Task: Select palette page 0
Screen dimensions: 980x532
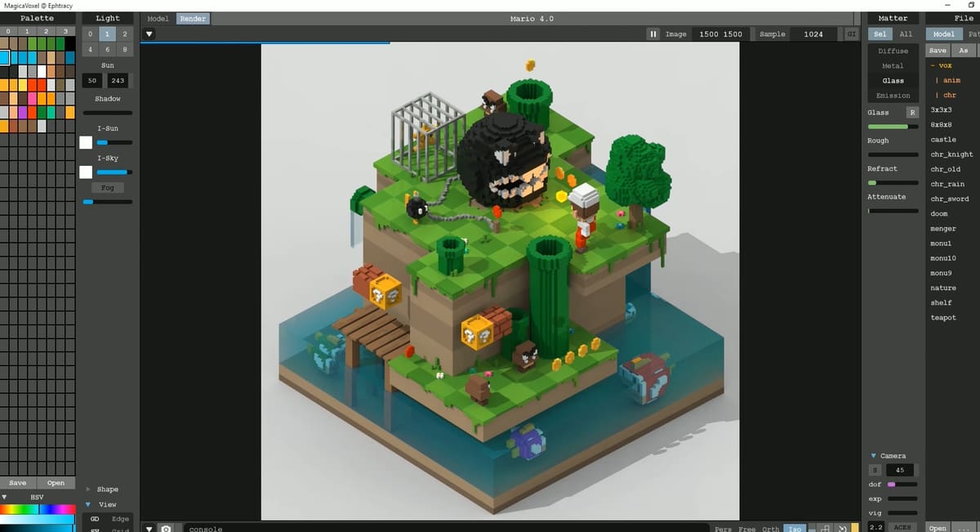Action: [x=9, y=31]
